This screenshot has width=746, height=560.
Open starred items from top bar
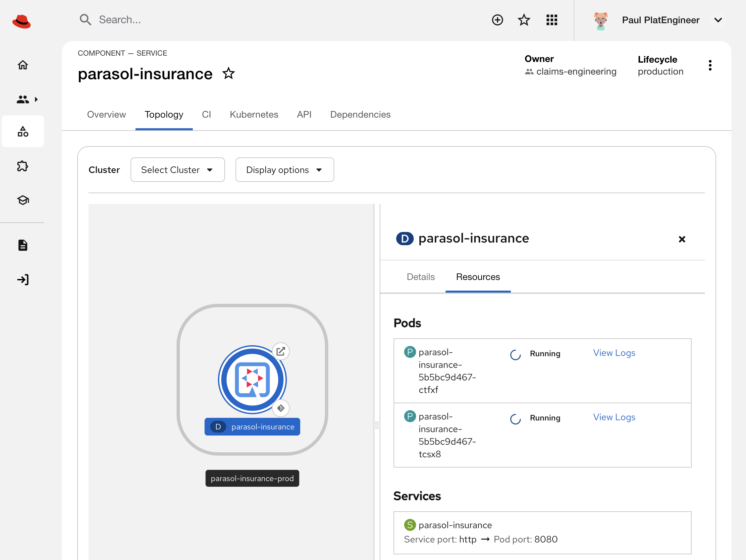524,20
